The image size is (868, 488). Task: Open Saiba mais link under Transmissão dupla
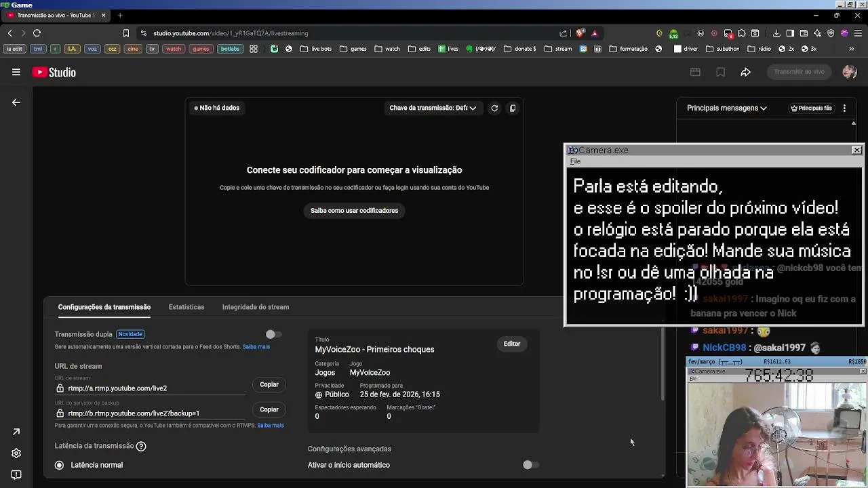(256, 347)
